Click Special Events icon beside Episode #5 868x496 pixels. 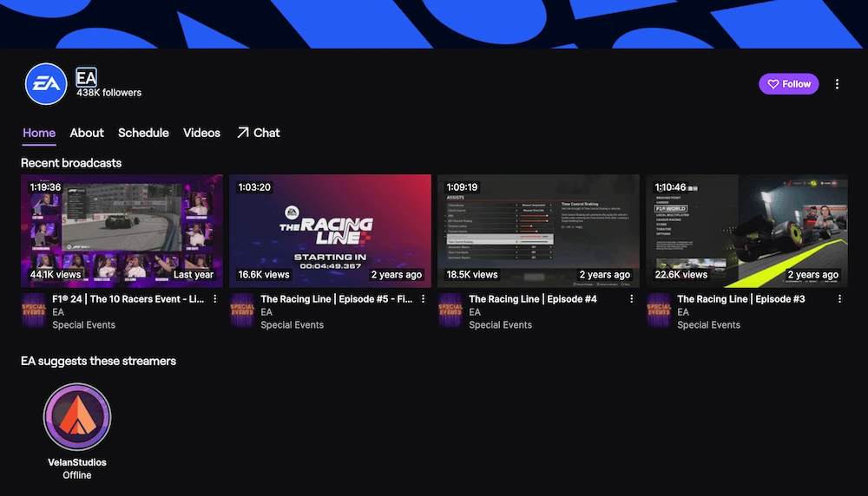point(242,310)
